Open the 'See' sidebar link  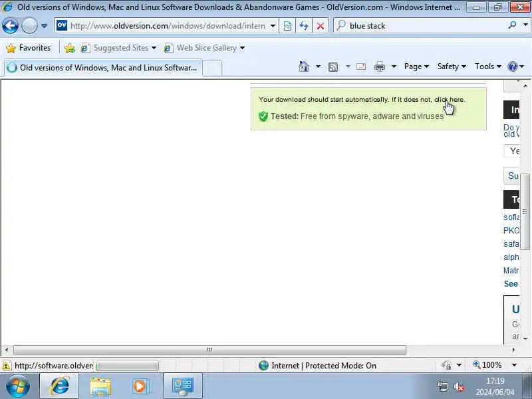tap(511, 284)
